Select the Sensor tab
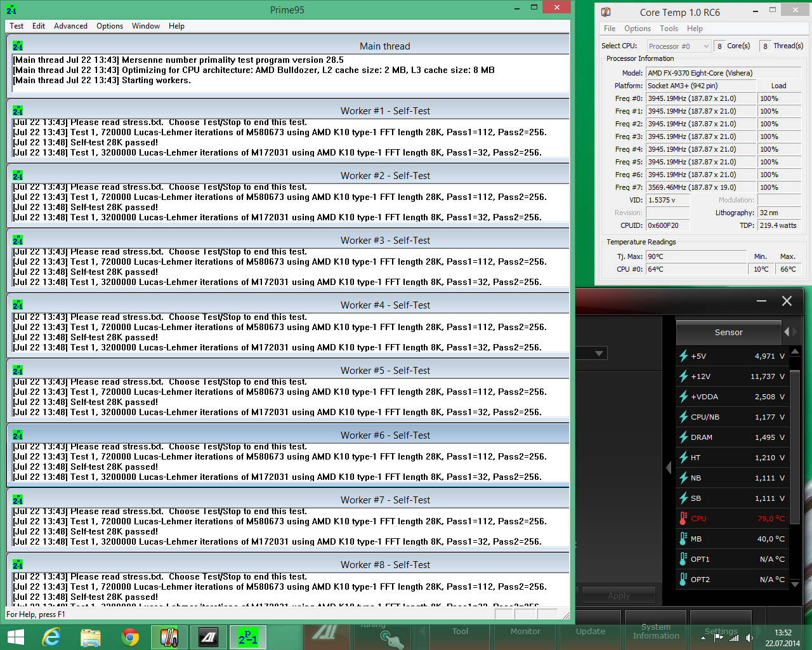This screenshot has height=650, width=812. 728,332
